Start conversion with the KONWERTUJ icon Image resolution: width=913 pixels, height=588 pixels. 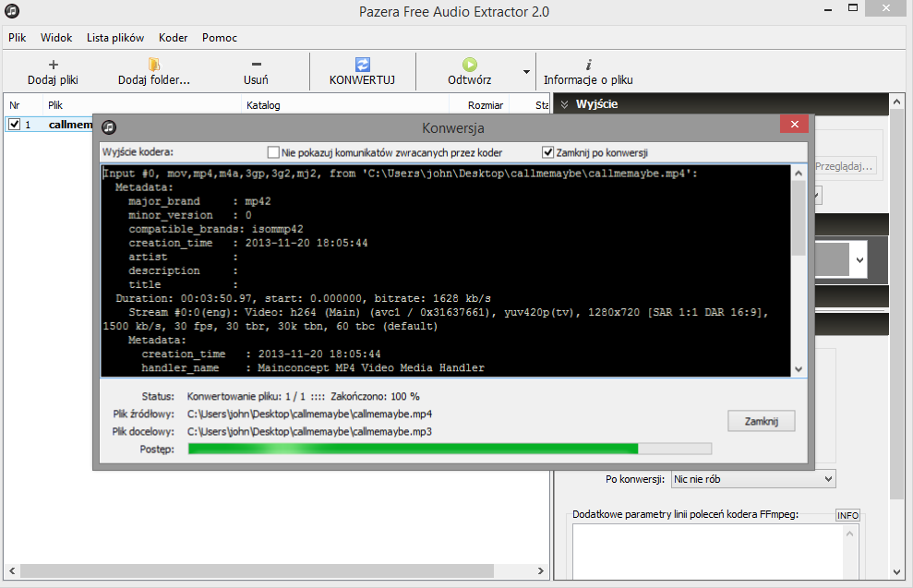click(x=362, y=64)
